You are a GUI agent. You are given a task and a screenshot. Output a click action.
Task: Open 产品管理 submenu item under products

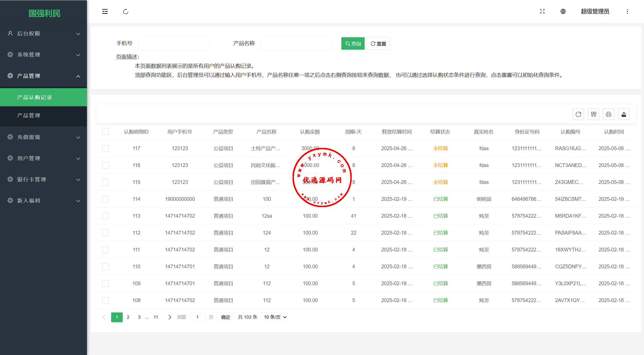coord(43,115)
